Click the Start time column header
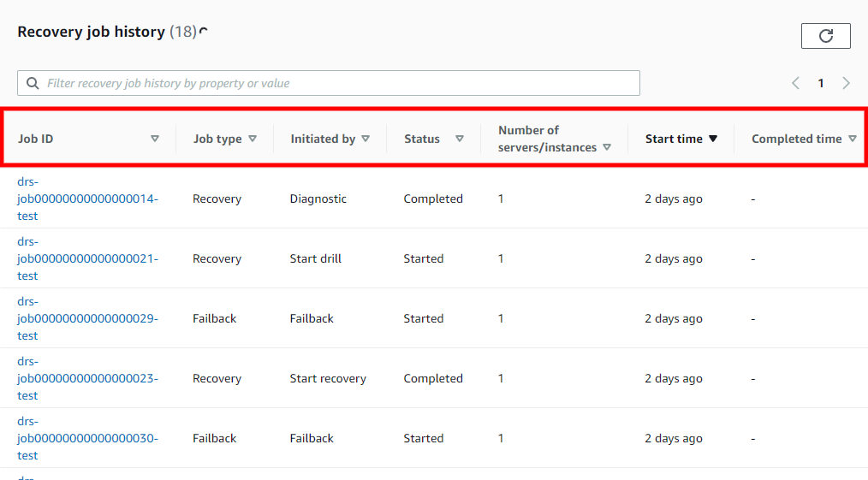 click(x=674, y=139)
